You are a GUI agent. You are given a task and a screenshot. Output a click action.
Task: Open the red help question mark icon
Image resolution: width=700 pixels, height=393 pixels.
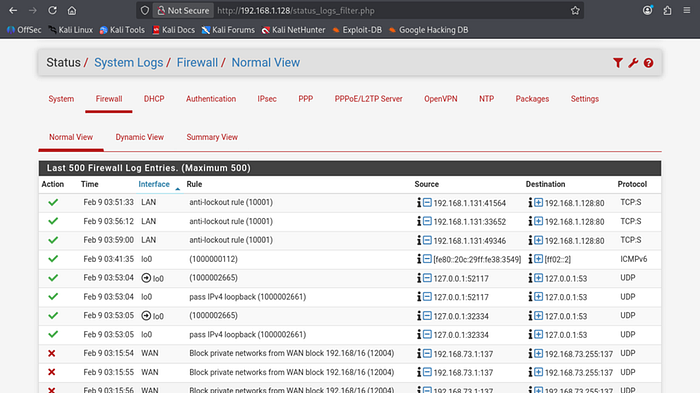click(649, 63)
